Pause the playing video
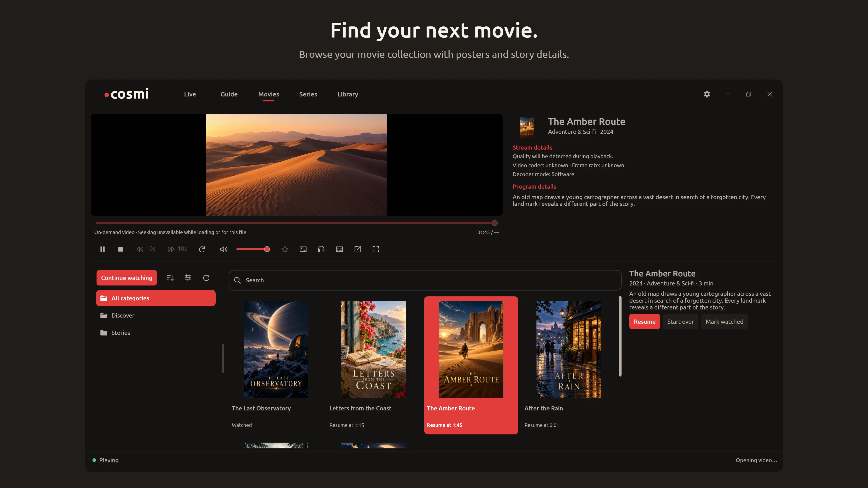 (x=102, y=249)
